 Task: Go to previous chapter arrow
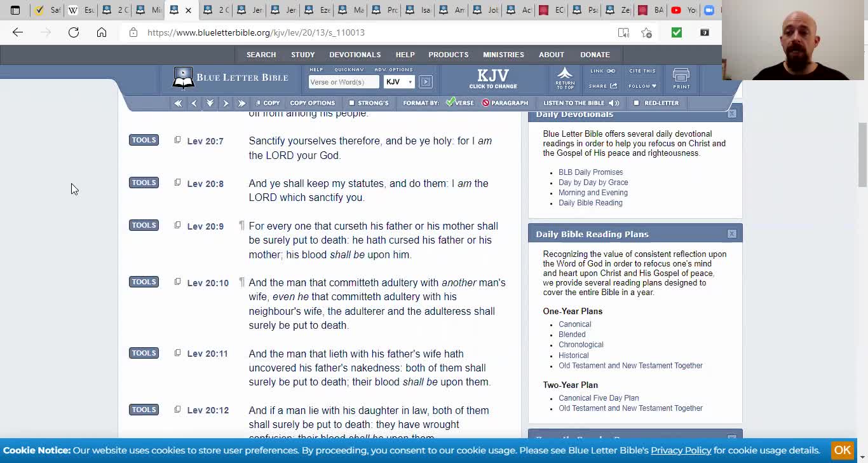pos(194,103)
